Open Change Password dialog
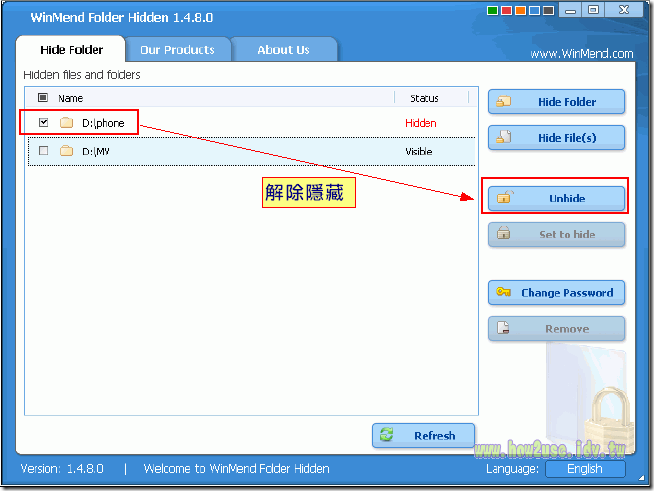This screenshot has height=491, width=654. point(556,292)
